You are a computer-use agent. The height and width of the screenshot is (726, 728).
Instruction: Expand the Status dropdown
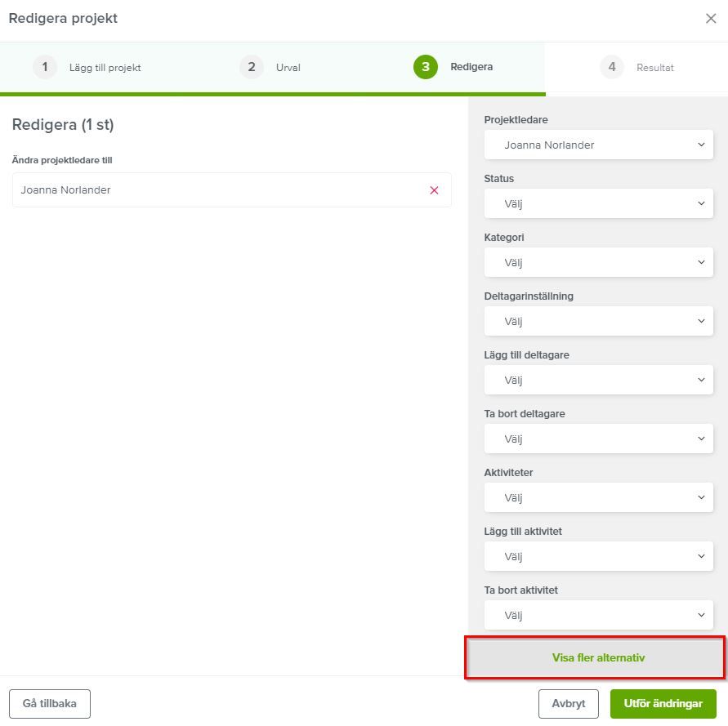tap(598, 203)
